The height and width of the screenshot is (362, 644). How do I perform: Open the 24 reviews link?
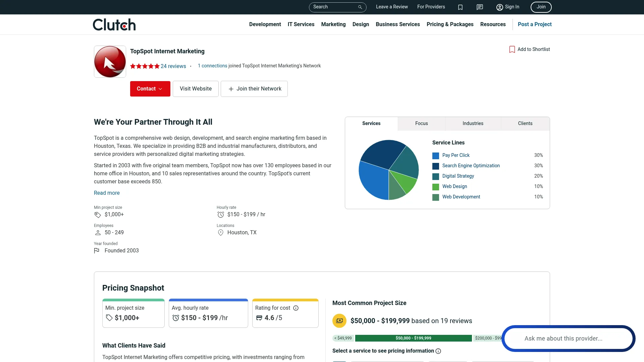(173, 66)
